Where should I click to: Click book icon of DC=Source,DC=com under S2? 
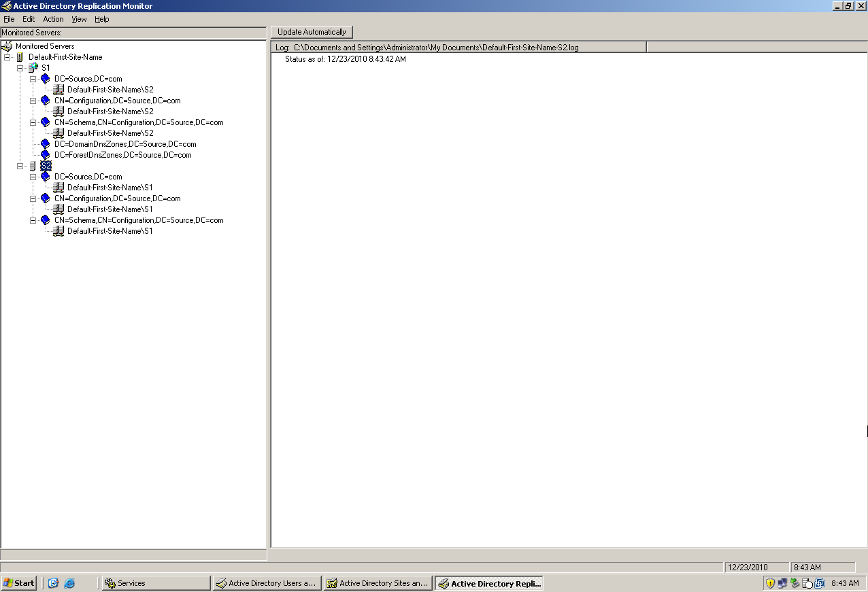[x=46, y=177]
